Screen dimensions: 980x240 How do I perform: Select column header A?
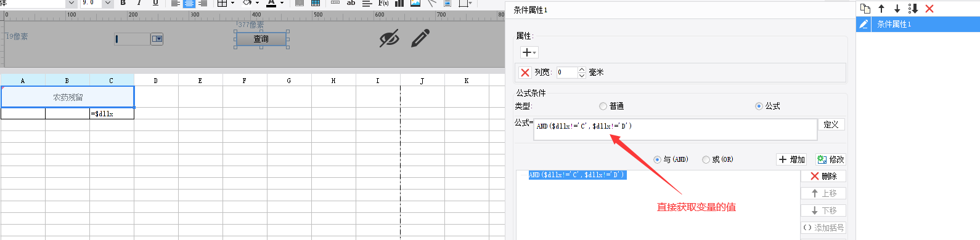pyautogui.click(x=23, y=81)
